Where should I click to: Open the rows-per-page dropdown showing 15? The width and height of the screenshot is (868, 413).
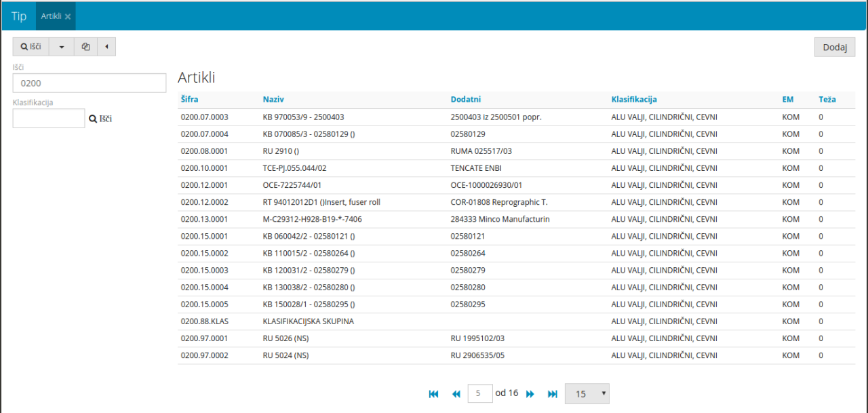pos(587,394)
